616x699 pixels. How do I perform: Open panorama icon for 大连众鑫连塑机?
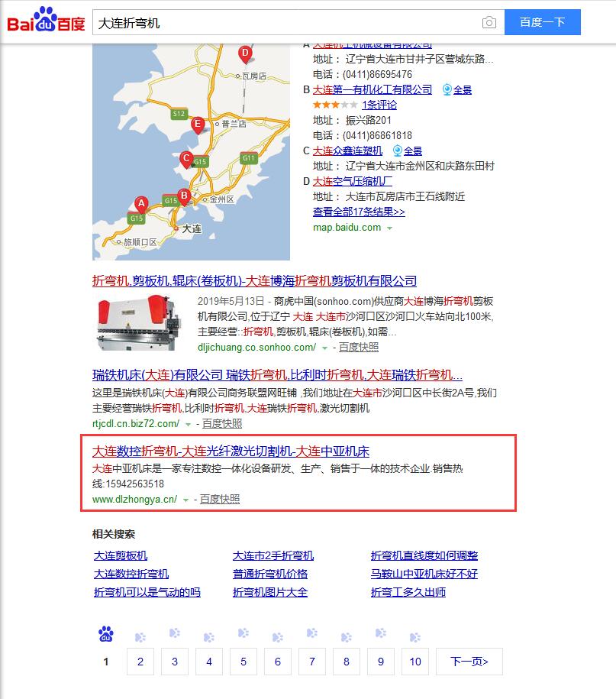click(x=397, y=150)
